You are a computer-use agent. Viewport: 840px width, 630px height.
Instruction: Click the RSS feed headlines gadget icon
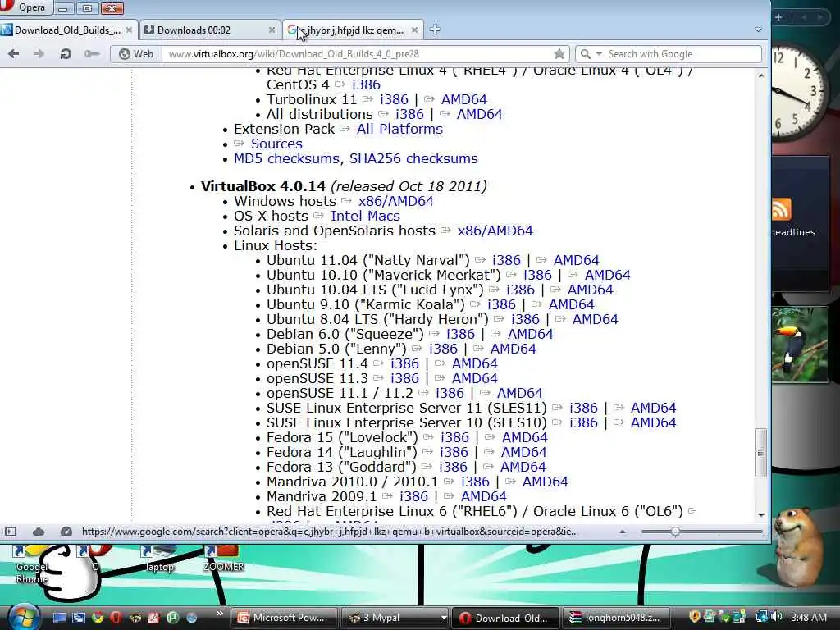(782, 209)
